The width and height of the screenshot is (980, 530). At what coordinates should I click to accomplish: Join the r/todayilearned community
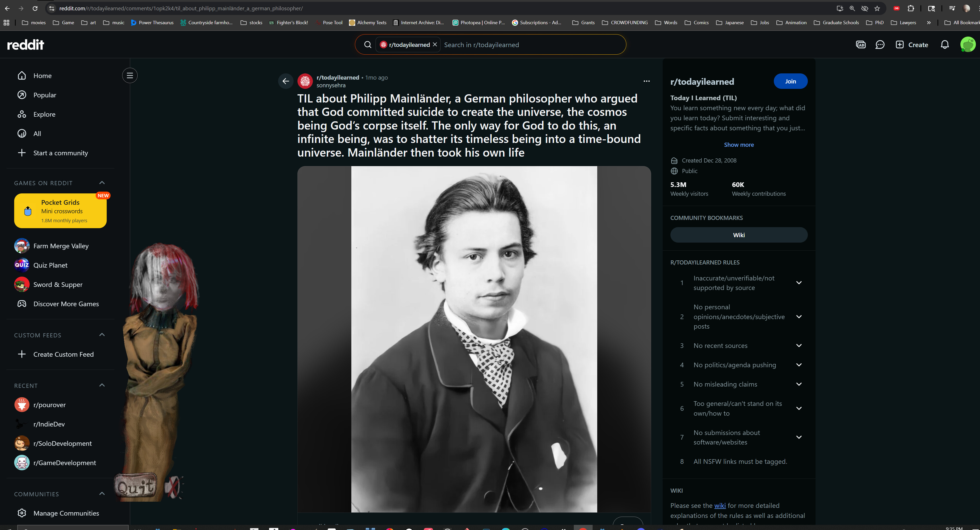(x=791, y=81)
